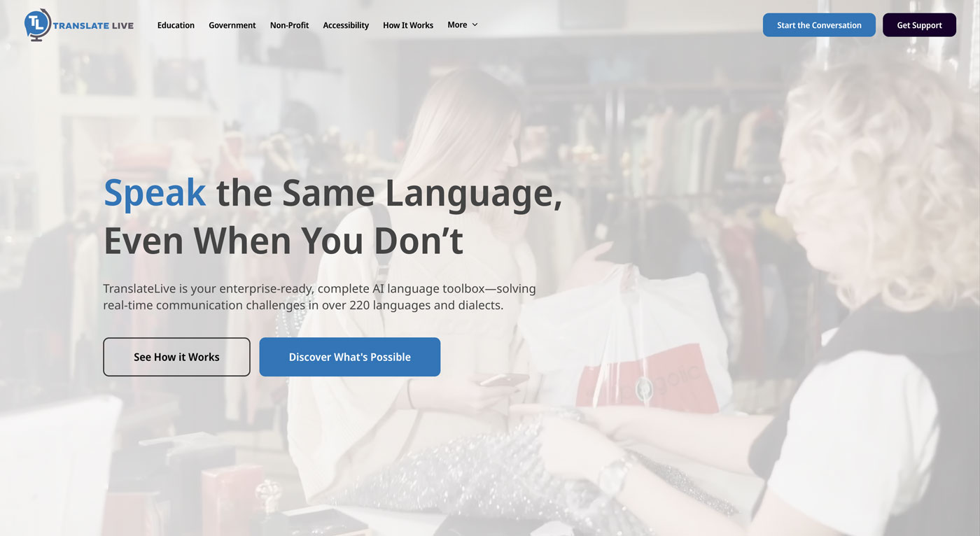Viewport: 980px width, 536px height.
Task: Click the Discover What's Possible button
Action: coord(350,357)
